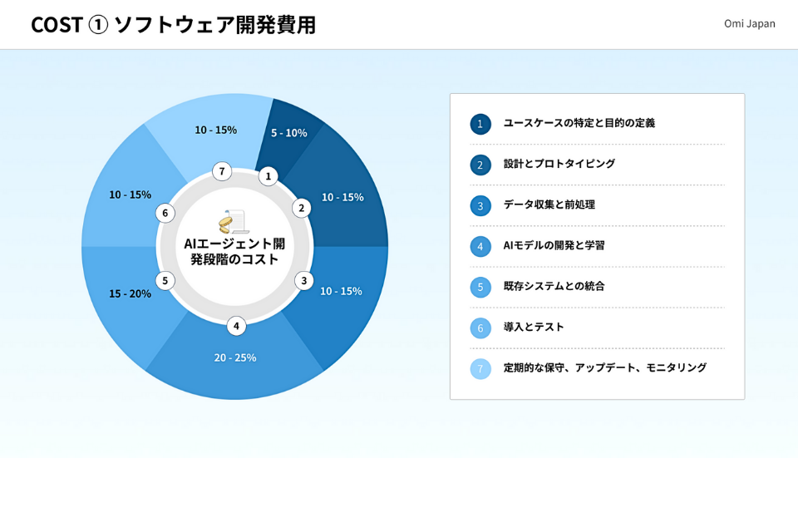
Task: Click the number 2 badge beside 設計とプロトタイピング
Action: (x=480, y=165)
